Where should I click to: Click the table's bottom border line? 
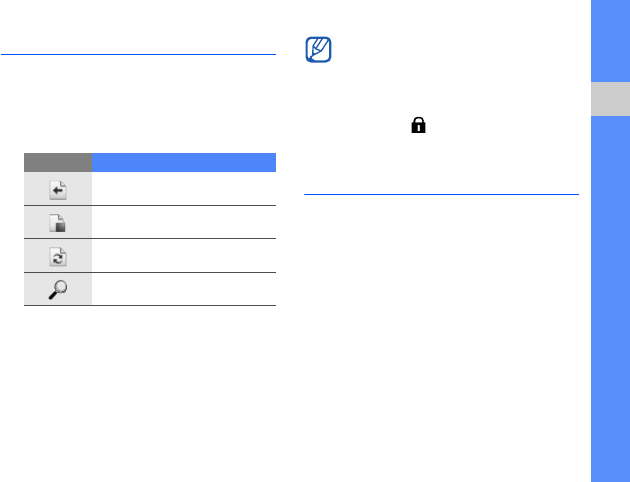(150, 305)
